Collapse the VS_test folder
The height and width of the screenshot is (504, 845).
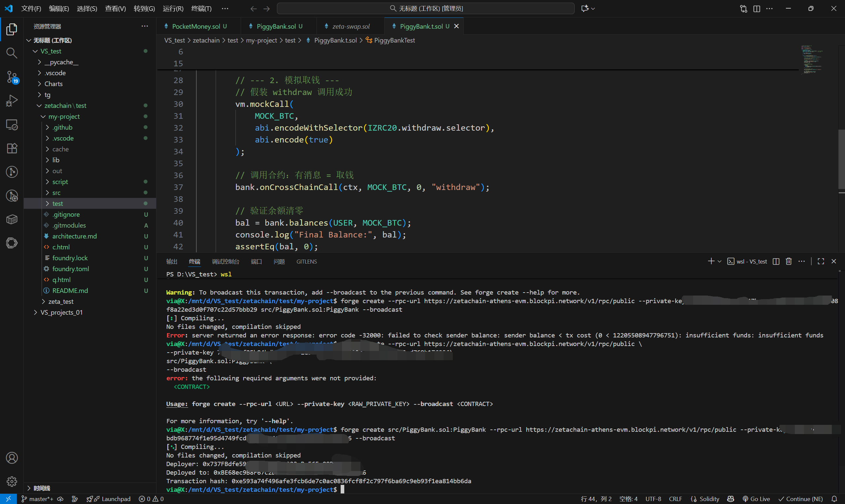[x=51, y=51]
